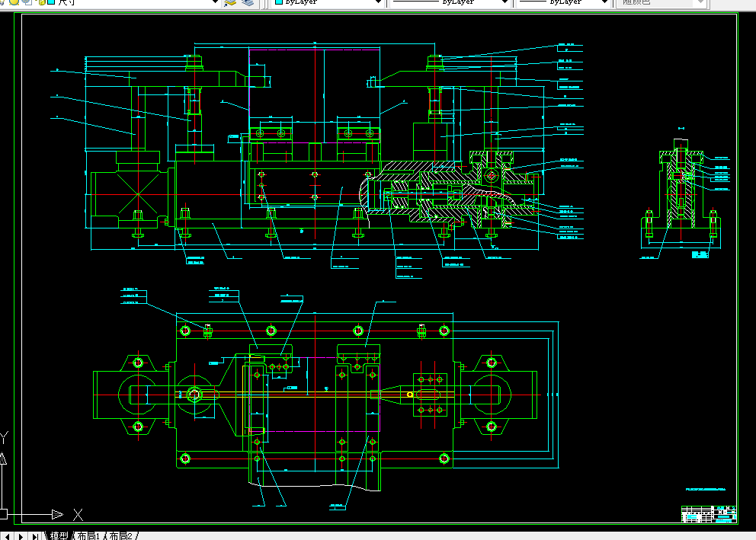Open the ByLayer color dropdown
Image resolution: width=756 pixels, height=540 pixels.
click(379, 2)
